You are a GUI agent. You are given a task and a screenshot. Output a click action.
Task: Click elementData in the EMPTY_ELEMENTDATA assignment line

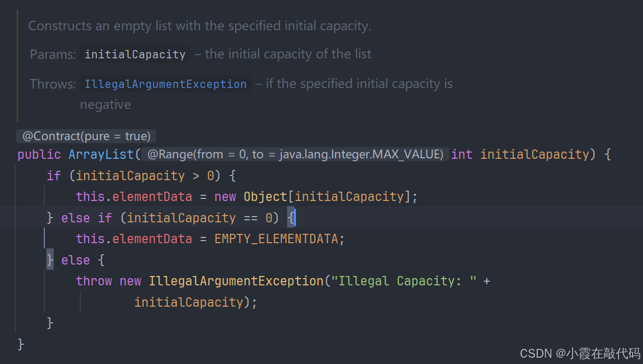[x=152, y=239]
